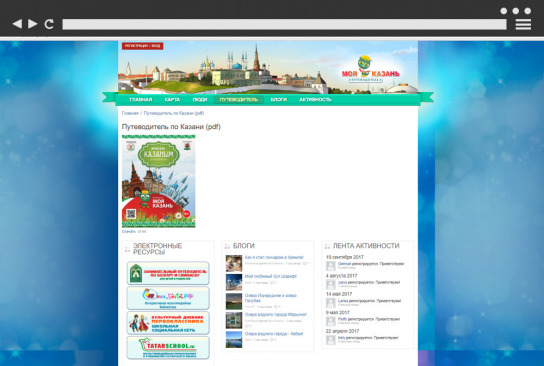Open the Карта menu item

point(172,100)
